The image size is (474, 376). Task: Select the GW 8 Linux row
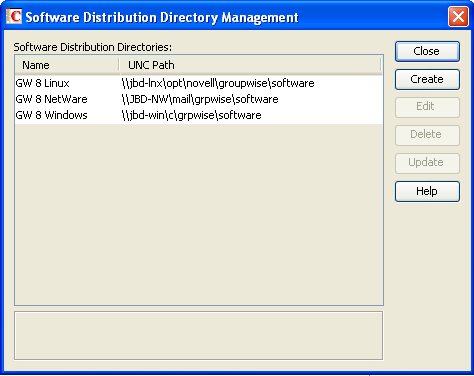199,83
